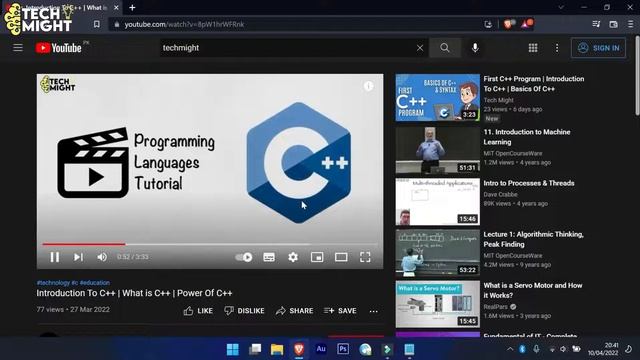Mute the video volume
The height and width of the screenshot is (360, 640).
pyautogui.click(x=102, y=257)
